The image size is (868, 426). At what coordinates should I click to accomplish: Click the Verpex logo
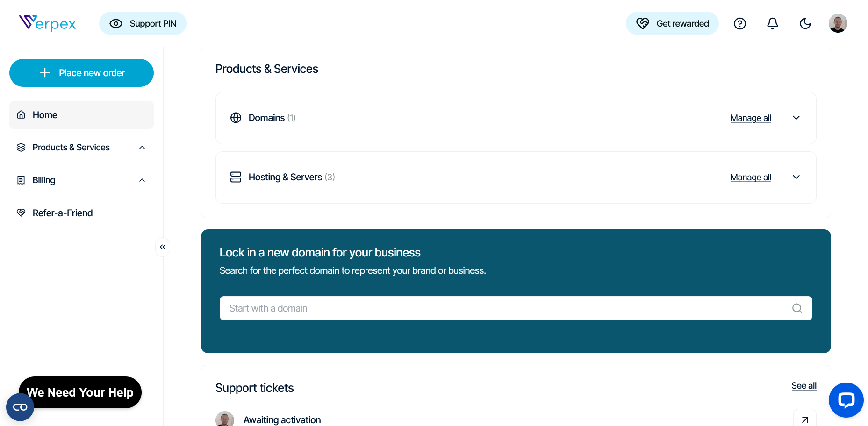[x=47, y=23]
